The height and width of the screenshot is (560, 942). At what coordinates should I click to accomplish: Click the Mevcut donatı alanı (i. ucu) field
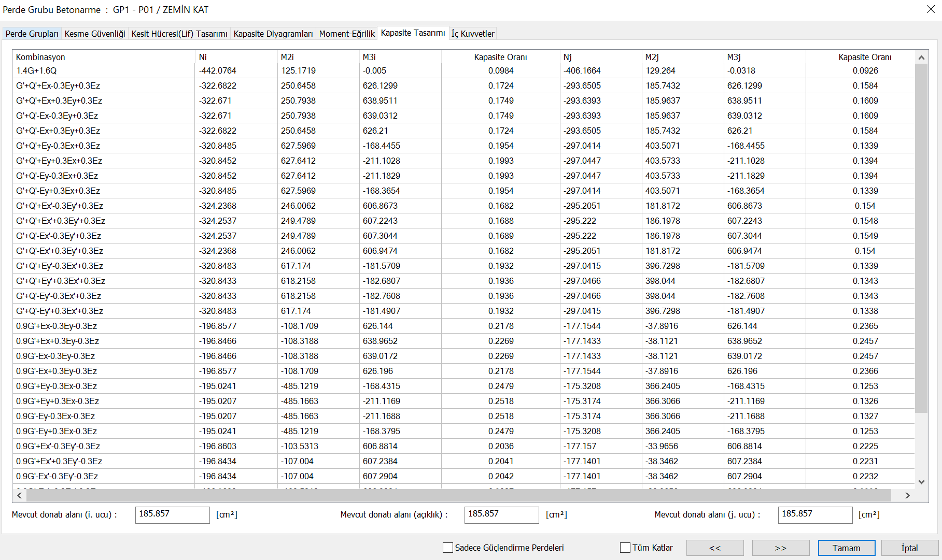(x=172, y=514)
